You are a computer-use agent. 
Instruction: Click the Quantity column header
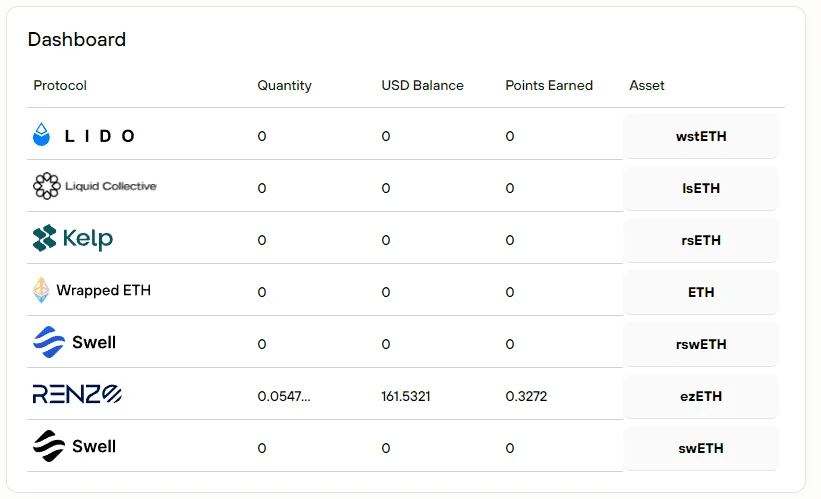pyautogui.click(x=284, y=85)
